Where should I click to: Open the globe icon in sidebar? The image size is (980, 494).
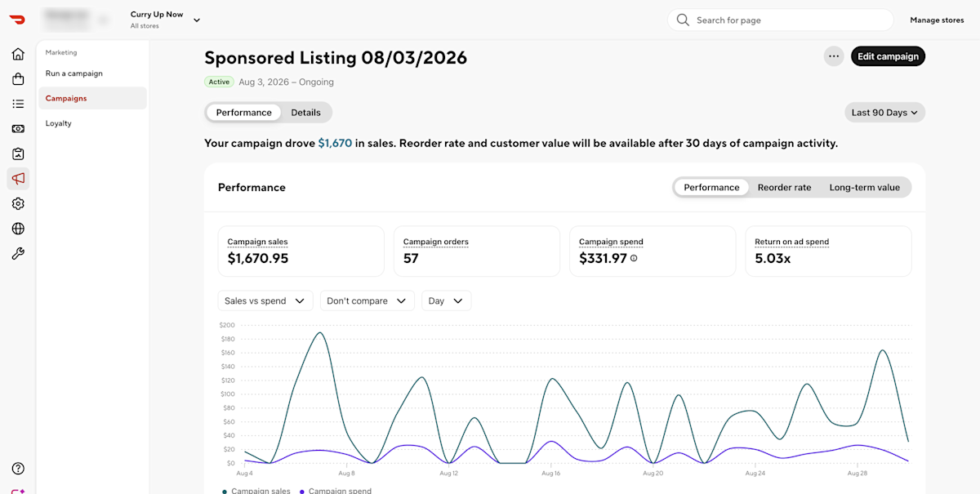click(18, 229)
